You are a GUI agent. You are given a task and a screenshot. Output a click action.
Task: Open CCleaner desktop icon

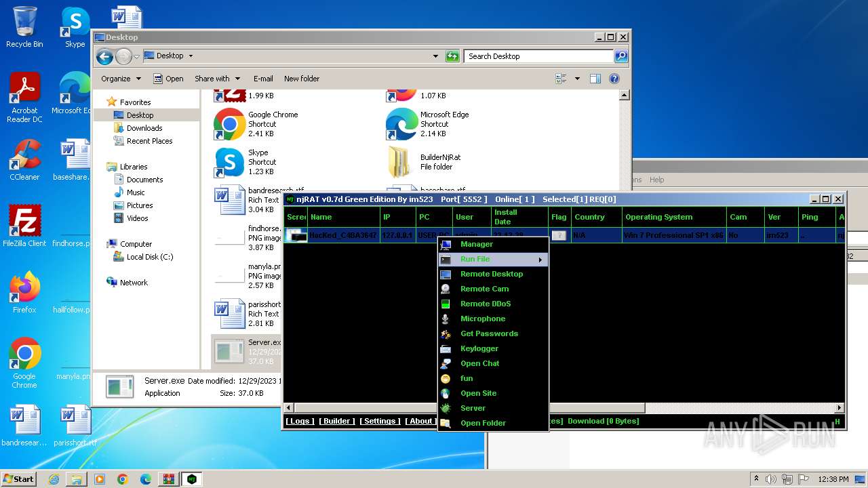click(x=24, y=160)
